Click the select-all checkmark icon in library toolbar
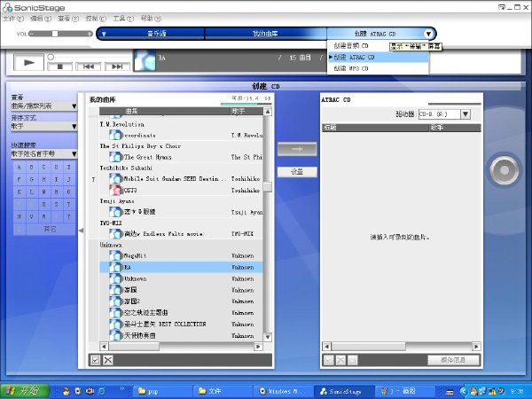Viewport: 532px width, 399px height. 96,360
